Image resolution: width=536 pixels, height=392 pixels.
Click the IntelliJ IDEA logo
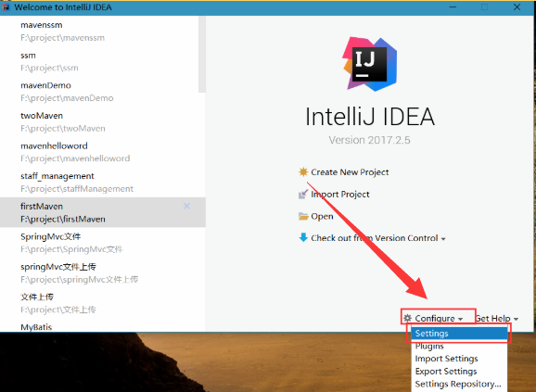pos(369,64)
